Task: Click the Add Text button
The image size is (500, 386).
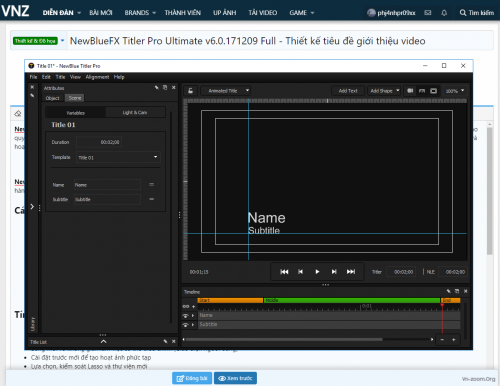Action: pyautogui.click(x=348, y=91)
